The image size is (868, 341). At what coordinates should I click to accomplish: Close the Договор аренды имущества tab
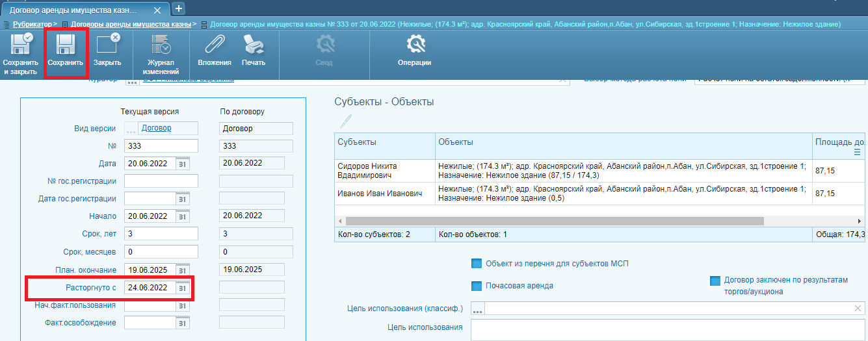tap(156, 11)
